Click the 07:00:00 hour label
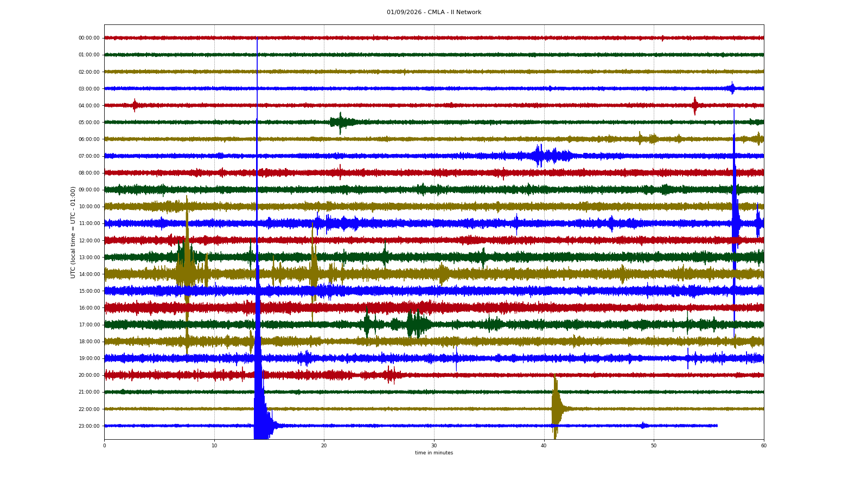The height and width of the screenshot is (488, 868). tap(89, 156)
